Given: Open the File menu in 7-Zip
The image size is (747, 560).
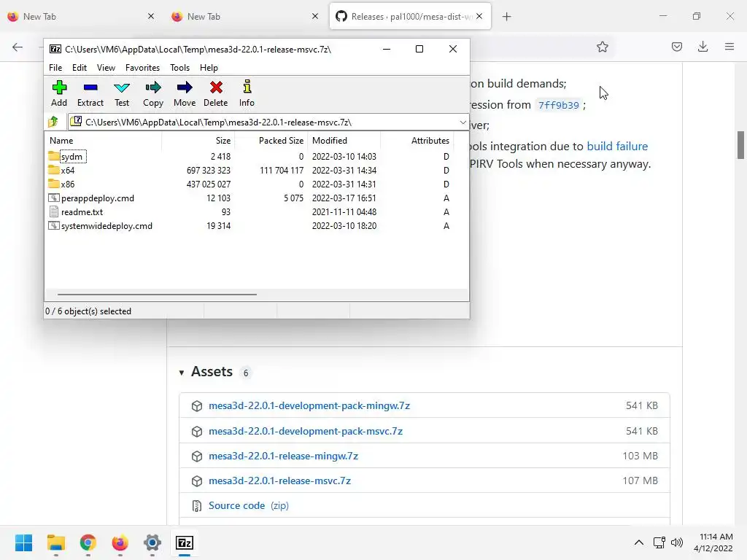Looking at the screenshot, I should tap(55, 68).
